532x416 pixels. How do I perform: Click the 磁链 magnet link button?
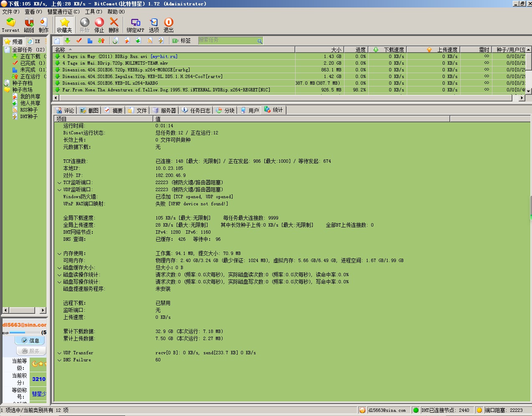[x=29, y=25]
